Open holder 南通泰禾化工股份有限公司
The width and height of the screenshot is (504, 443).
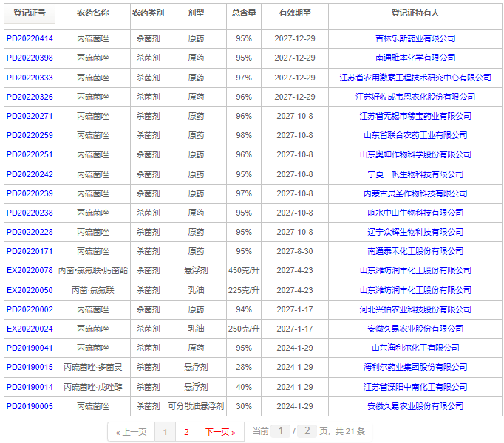coord(415,251)
